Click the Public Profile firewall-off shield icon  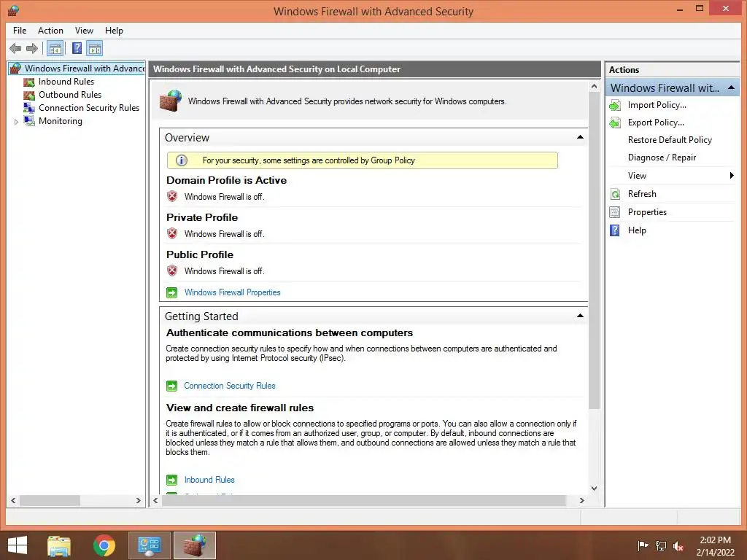[x=172, y=271]
